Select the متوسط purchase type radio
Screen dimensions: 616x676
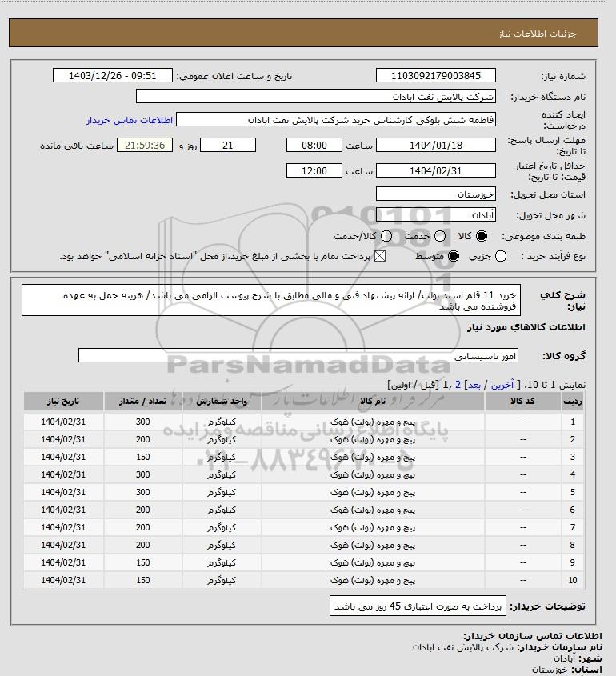(454, 257)
